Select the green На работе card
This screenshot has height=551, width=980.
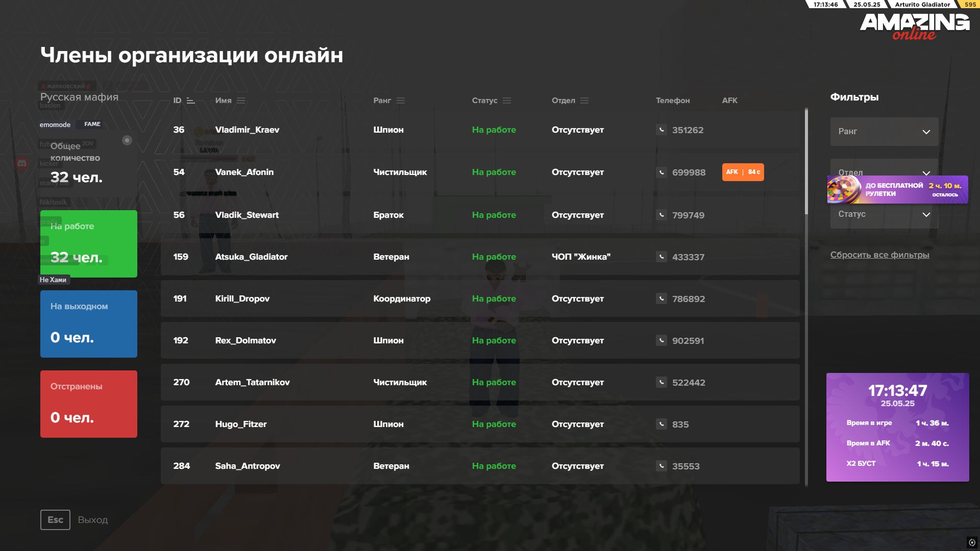(88, 244)
